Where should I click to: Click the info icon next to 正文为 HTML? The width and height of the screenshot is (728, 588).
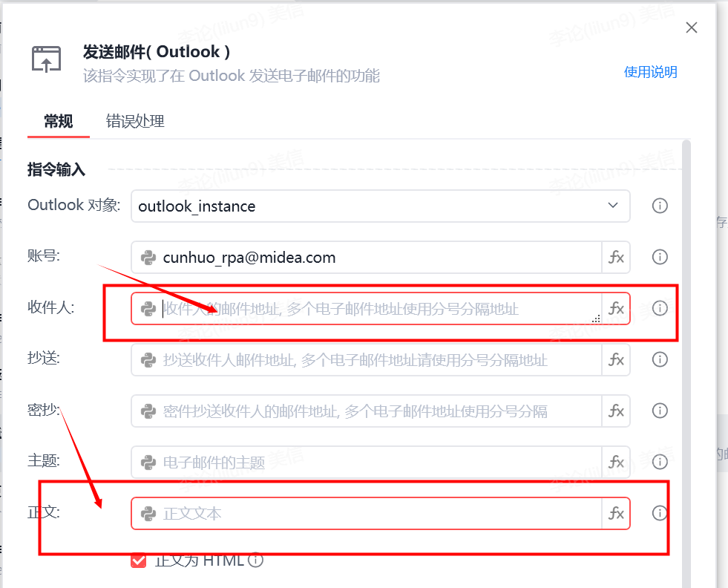point(255,560)
